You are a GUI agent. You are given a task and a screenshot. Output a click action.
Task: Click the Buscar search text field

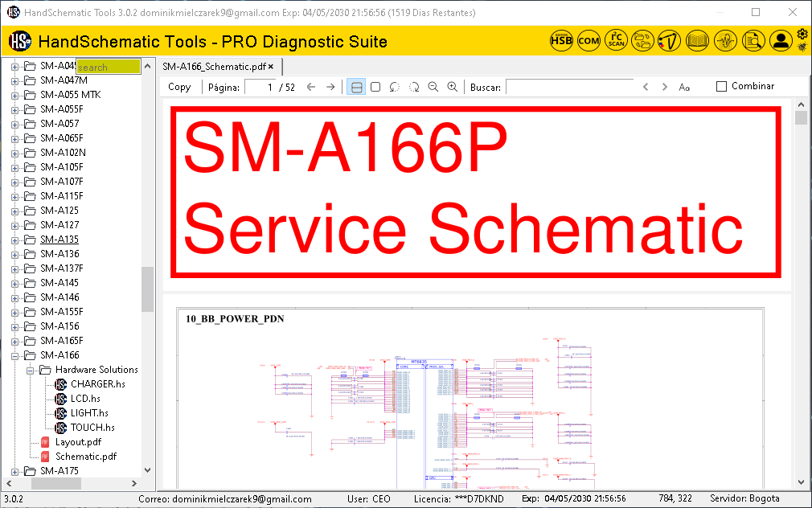570,87
